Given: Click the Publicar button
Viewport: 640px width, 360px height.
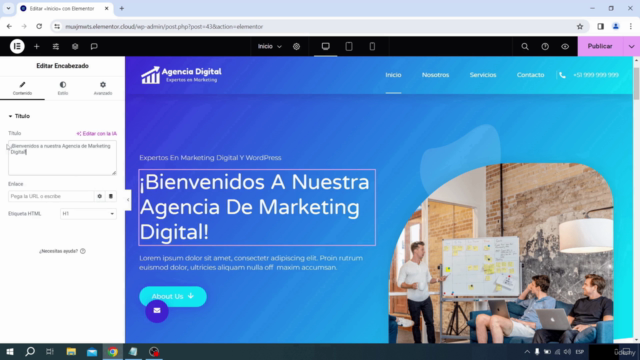Looking at the screenshot, I should point(600,46).
